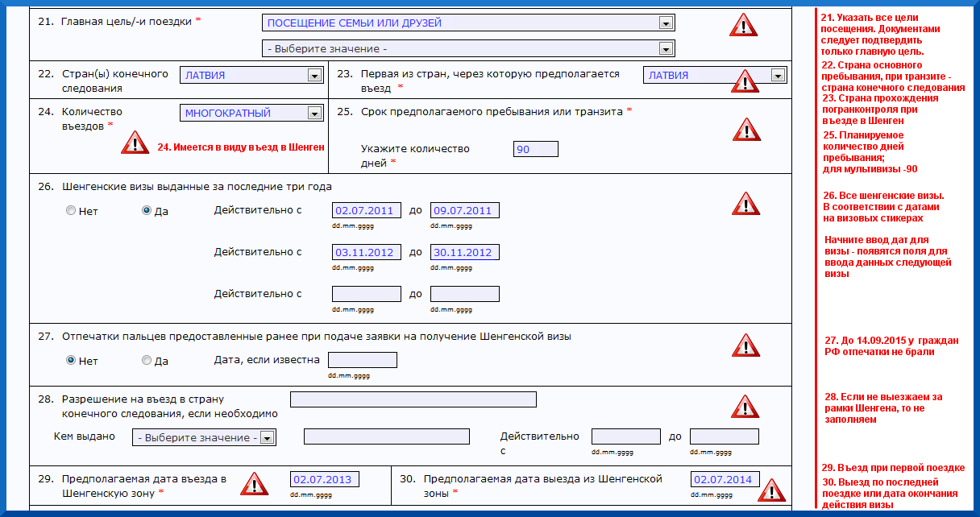
Task: Open second trip purpose '- Выберите значение -' dropdown
Action: (468, 49)
